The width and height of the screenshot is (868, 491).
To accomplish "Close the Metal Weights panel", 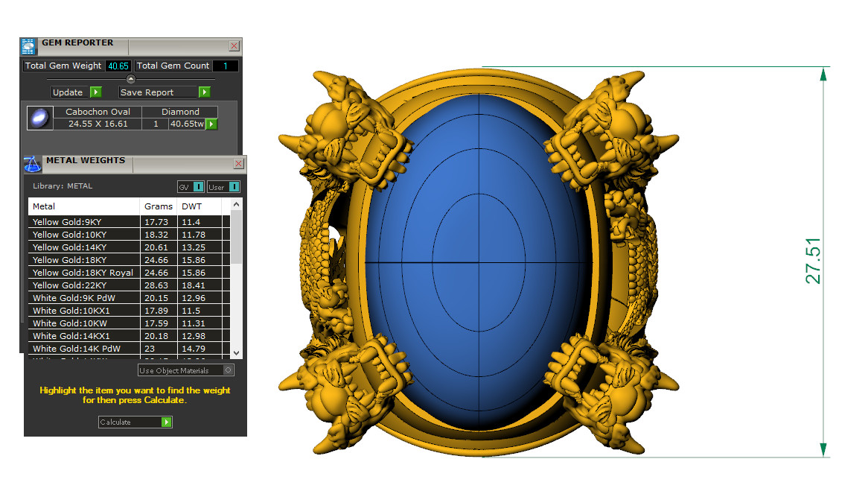I will (x=238, y=163).
